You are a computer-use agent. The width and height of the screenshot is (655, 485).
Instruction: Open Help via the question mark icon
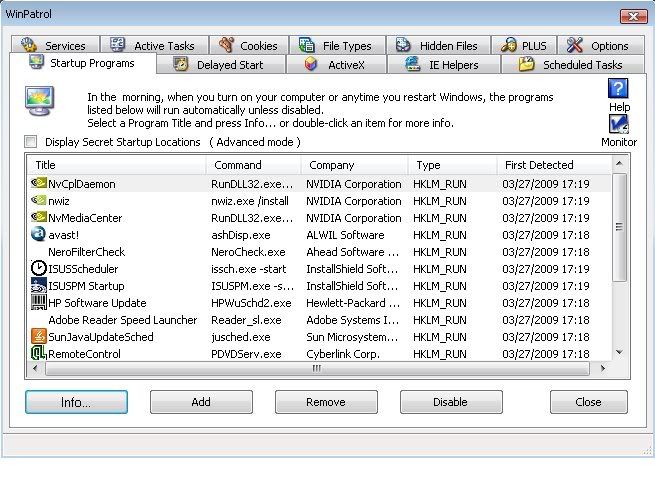[x=618, y=88]
